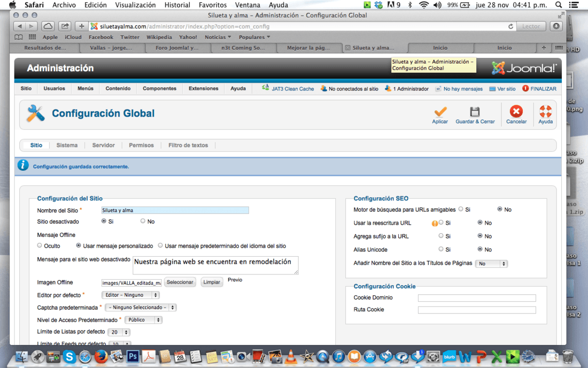Open Extensiones menu in Joomla

[203, 89]
